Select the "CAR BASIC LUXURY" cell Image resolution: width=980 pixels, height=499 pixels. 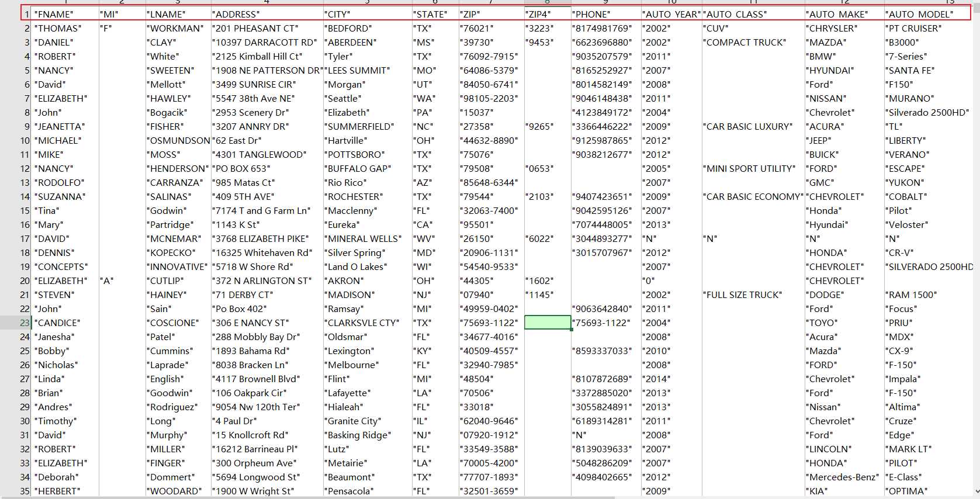[753, 126]
